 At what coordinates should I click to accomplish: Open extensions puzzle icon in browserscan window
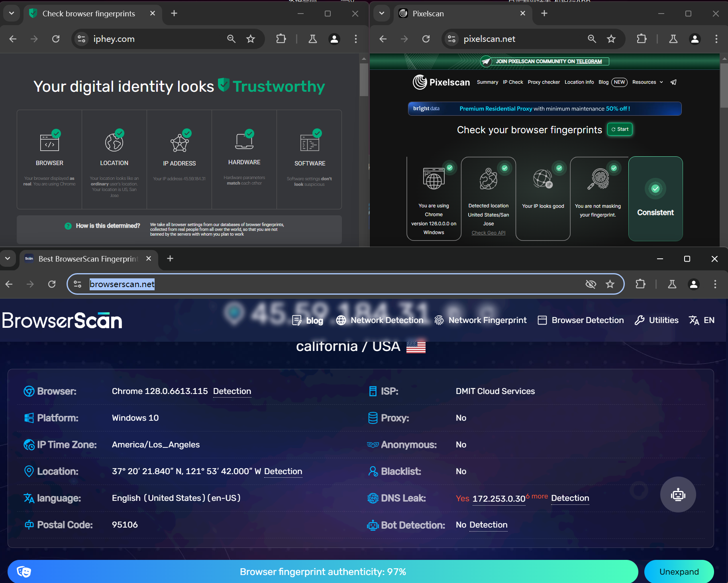[x=640, y=284]
